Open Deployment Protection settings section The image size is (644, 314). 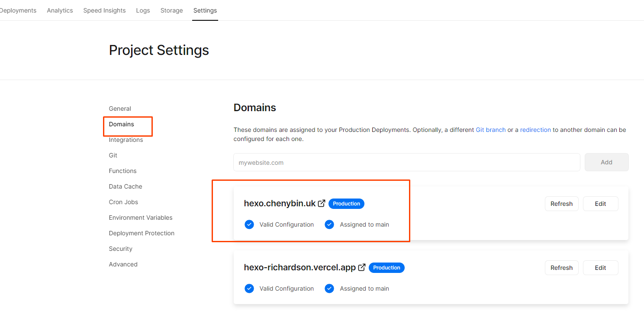point(142,233)
